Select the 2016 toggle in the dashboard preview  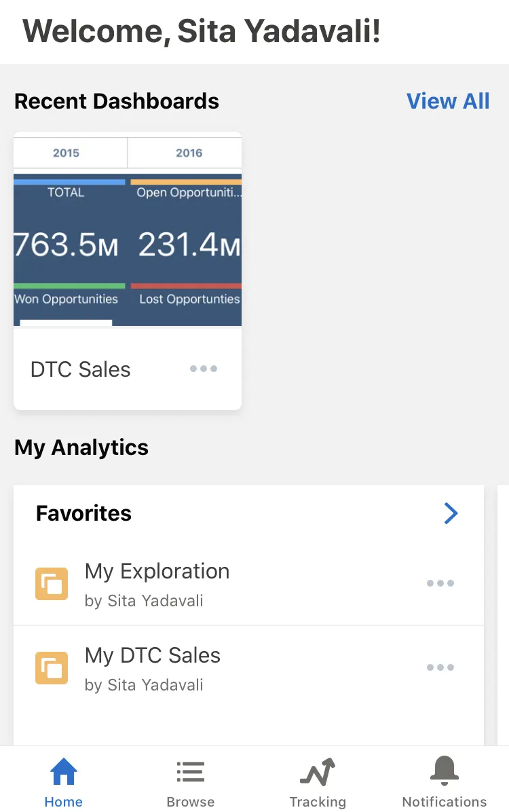pos(189,153)
